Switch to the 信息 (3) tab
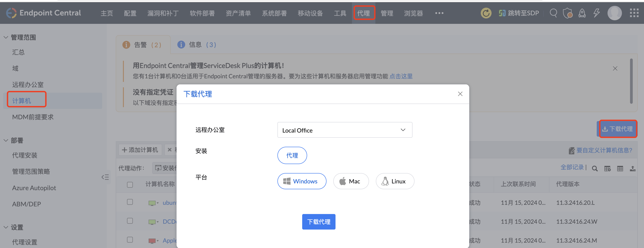The width and height of the screenshot is (644, 248). pos(197,45)
